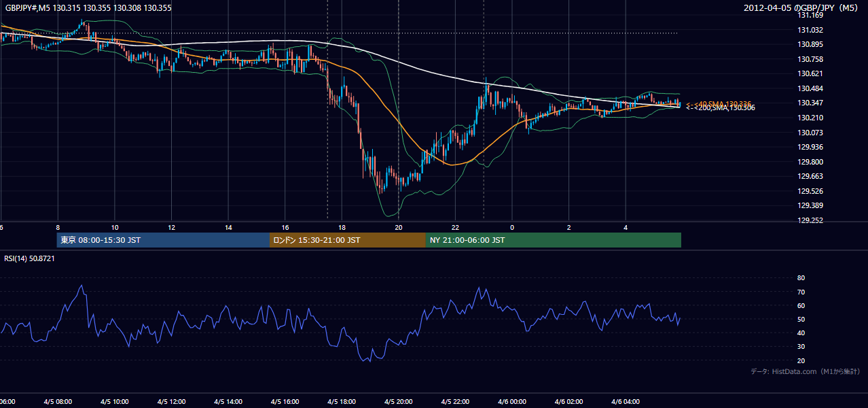
Task: Click the 4/5 08:00 time axis label
Action: pyautogui.click(x=57, y=402)
